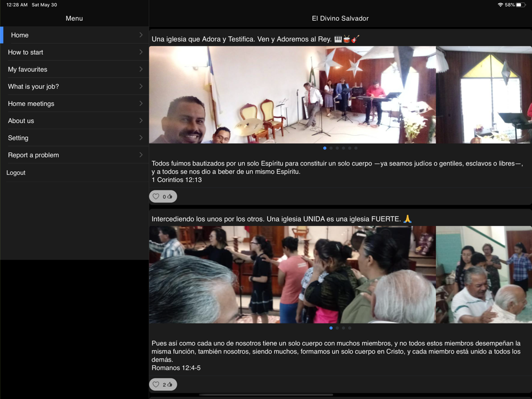Go to My favourites
The image size is (532, 399).
tap(74, 69)
